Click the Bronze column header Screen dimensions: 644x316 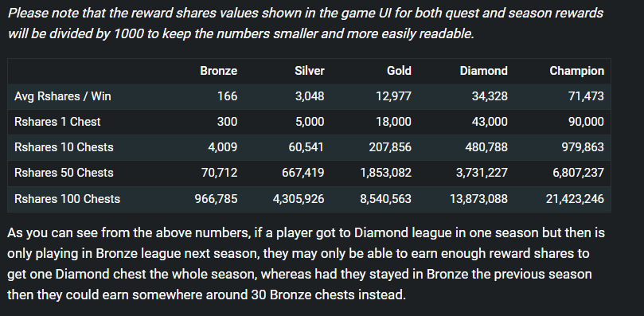218,71
